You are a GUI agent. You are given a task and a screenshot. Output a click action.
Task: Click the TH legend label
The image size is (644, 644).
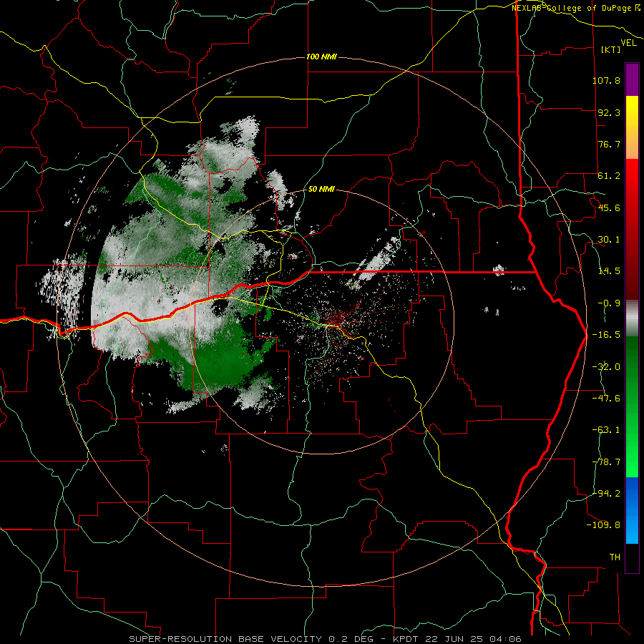(x=615, y=557)
